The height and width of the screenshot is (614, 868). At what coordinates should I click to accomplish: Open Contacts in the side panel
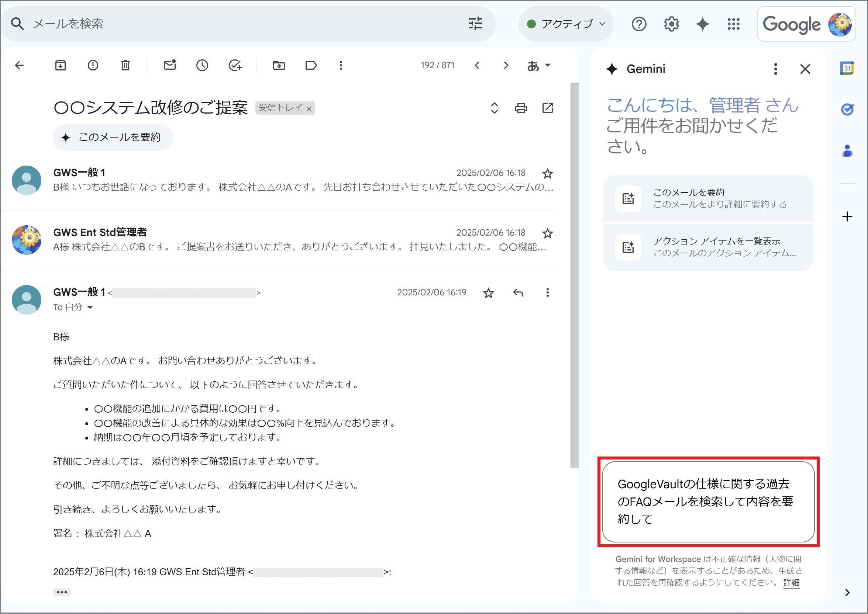coord(847,151)
